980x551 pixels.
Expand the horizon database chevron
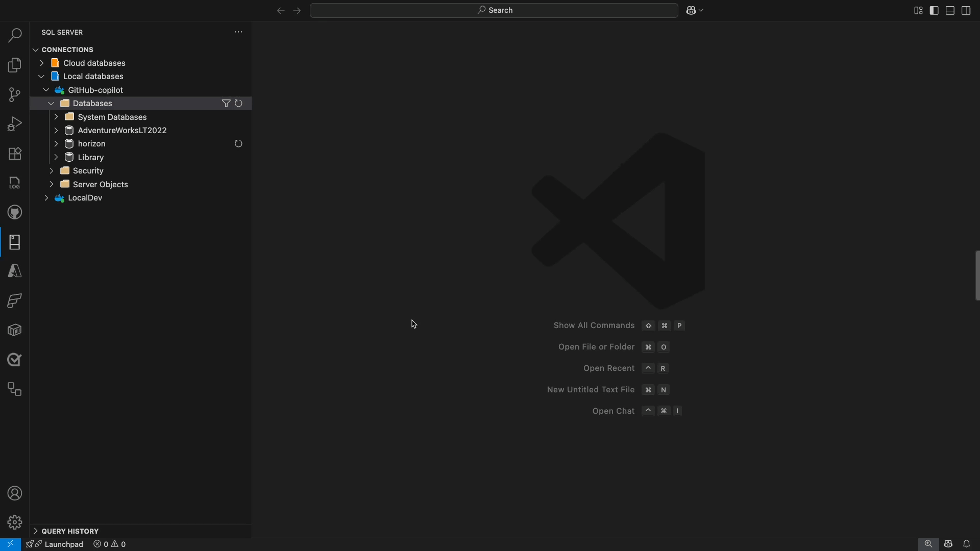(x=56, y=144)
